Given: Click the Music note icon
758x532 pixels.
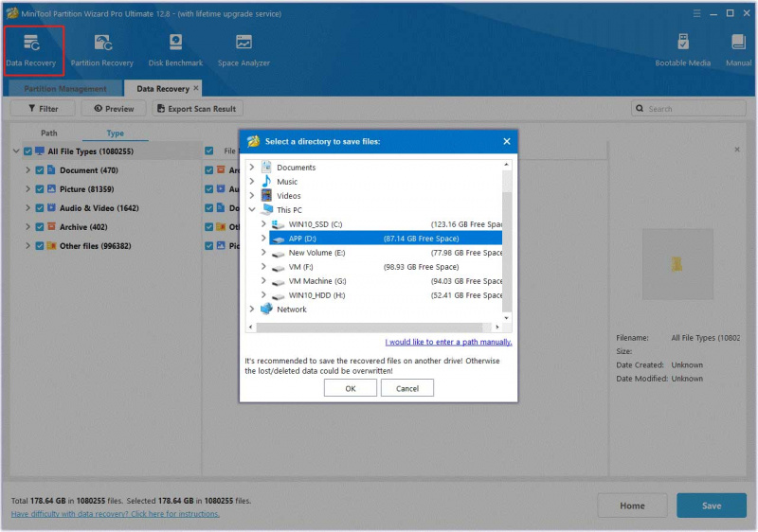Looking at the screenshot, I should pos(266,181).
